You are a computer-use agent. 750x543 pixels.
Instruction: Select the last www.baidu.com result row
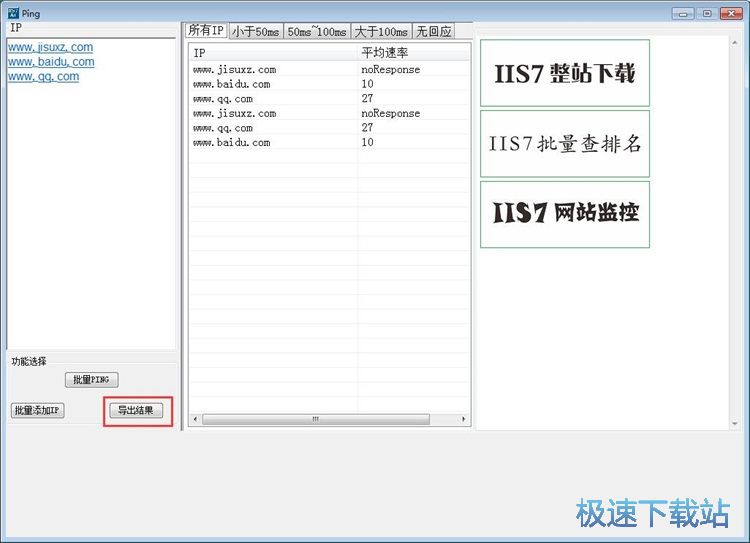tap(330, 143)
